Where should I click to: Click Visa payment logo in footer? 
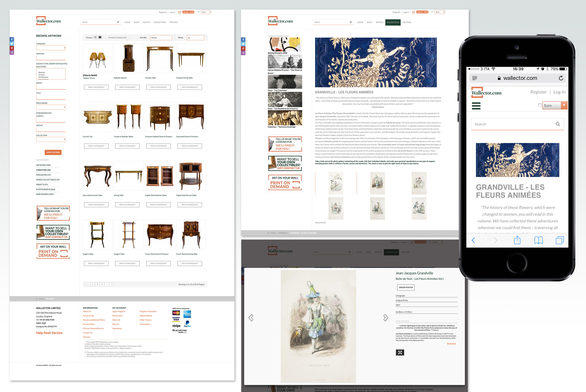click(176, 319)
